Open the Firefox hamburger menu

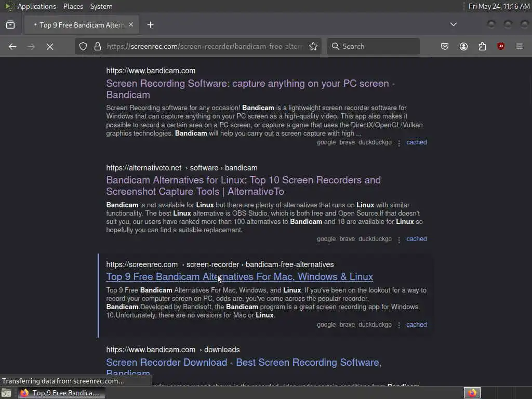pos(520,46)
